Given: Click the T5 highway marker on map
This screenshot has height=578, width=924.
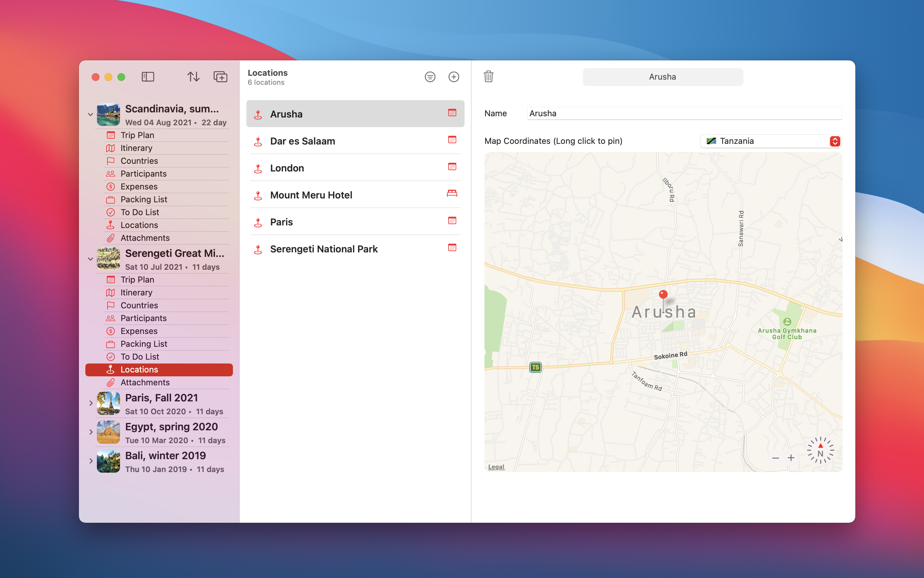Looking at the screenshot, I should tap(535, 367).
